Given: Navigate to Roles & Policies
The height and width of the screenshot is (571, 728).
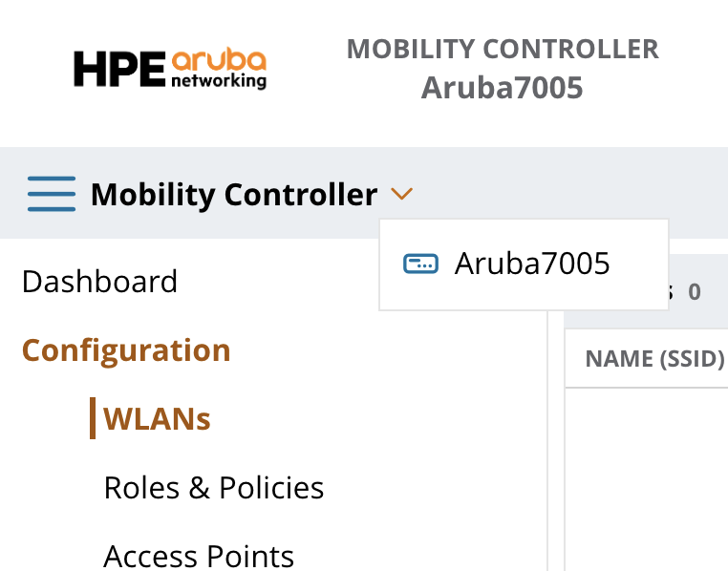Looking at the screenshot, I should [214, 488].
